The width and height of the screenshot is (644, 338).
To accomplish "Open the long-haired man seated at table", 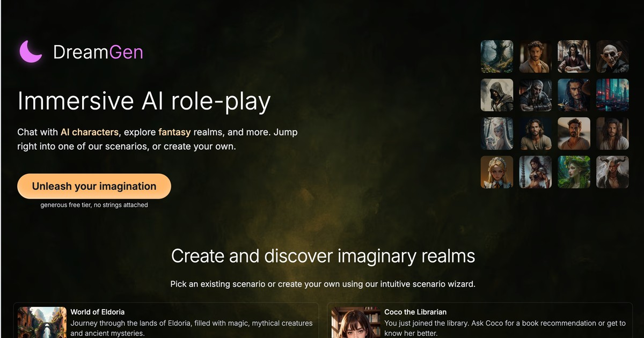I will point(574,56).
